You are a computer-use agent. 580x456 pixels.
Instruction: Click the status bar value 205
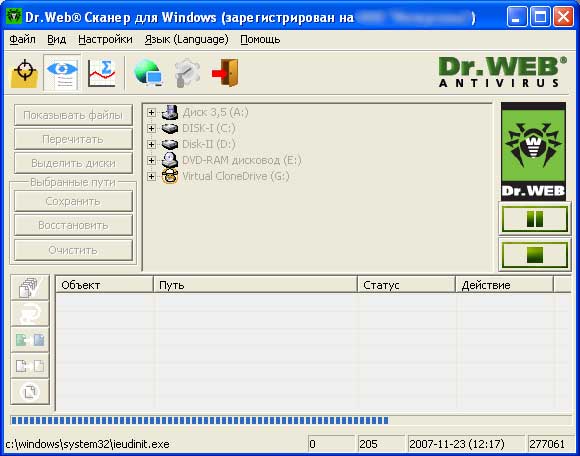point(381,444)
